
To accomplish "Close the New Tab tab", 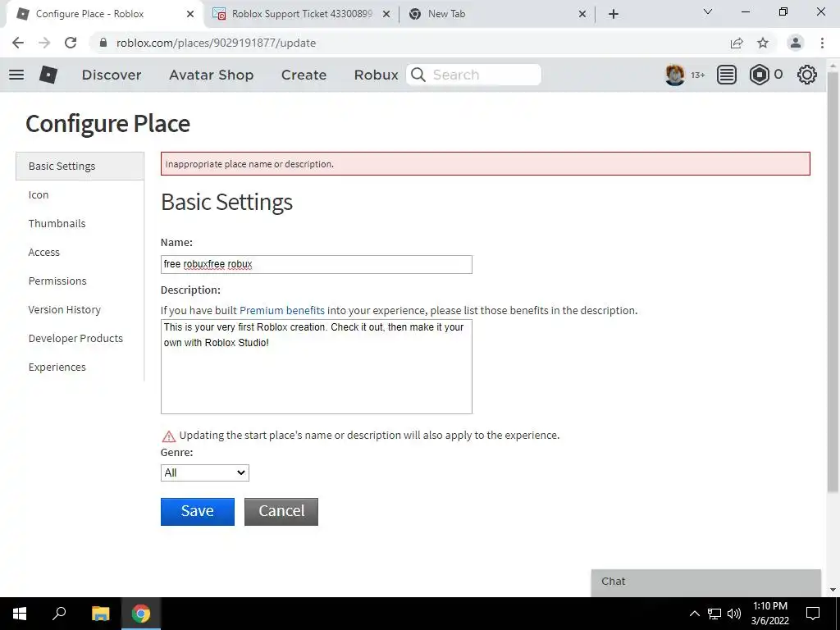I will (x=582, y=14).
